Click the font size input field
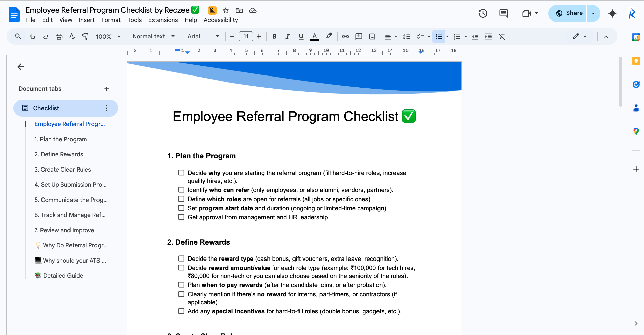 [246, 36]
